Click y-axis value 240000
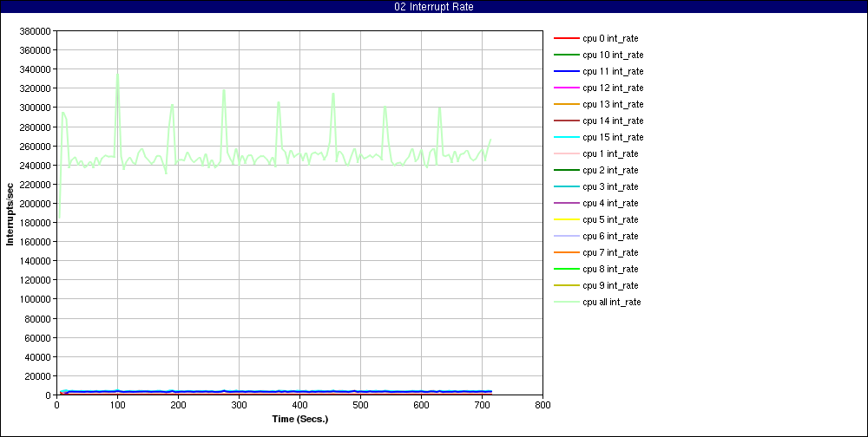Screen dimensions: 868x437 [36, 166]
